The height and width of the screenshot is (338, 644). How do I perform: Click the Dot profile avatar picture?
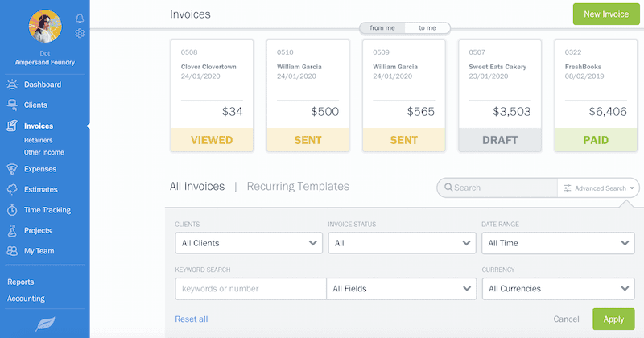(45, 27)
